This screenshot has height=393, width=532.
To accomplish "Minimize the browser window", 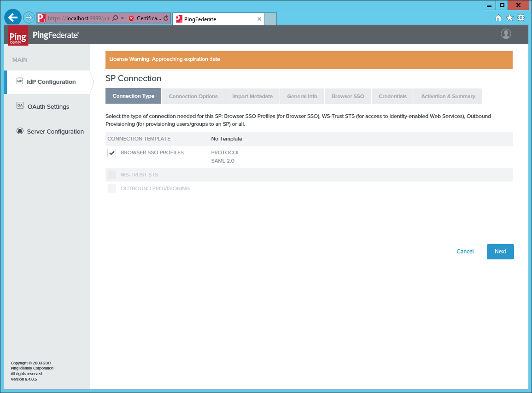I will (x=489, y=6).
